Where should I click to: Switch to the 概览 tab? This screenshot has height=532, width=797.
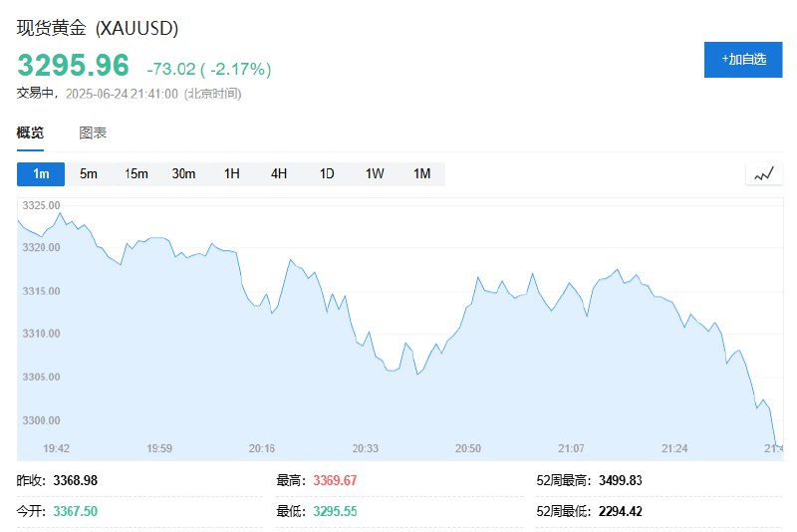click(30, 133)
